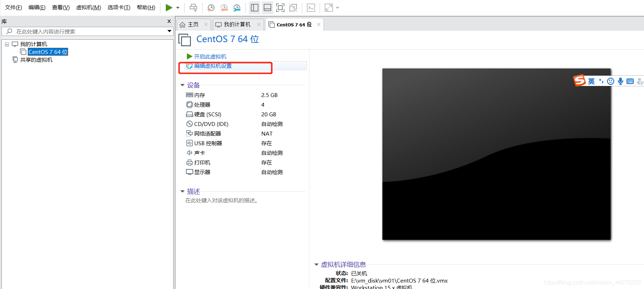The height and width of the screenshot is (289, 644).
Task: Collapse the 描述 section
Action: point(182,192)
